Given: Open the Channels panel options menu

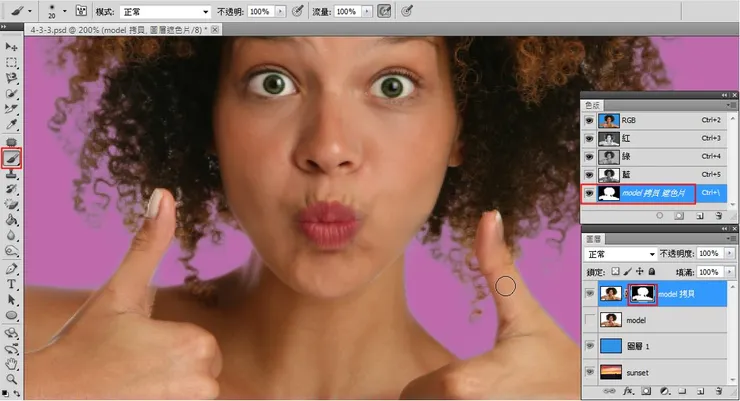Looking at the screenshot, I should (731, 105).
